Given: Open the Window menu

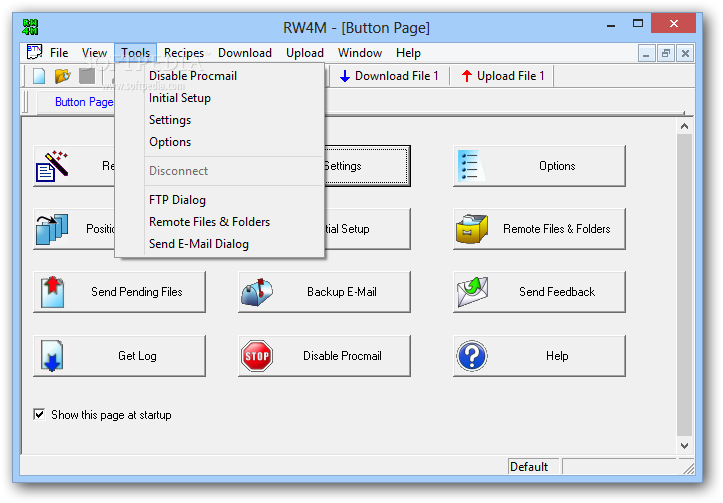Looking at the screenshot, I should [x=360, y=53].
